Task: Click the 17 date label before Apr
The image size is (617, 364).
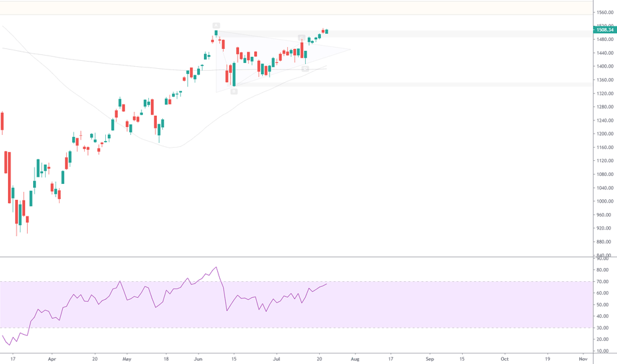Action: [13, 359]
